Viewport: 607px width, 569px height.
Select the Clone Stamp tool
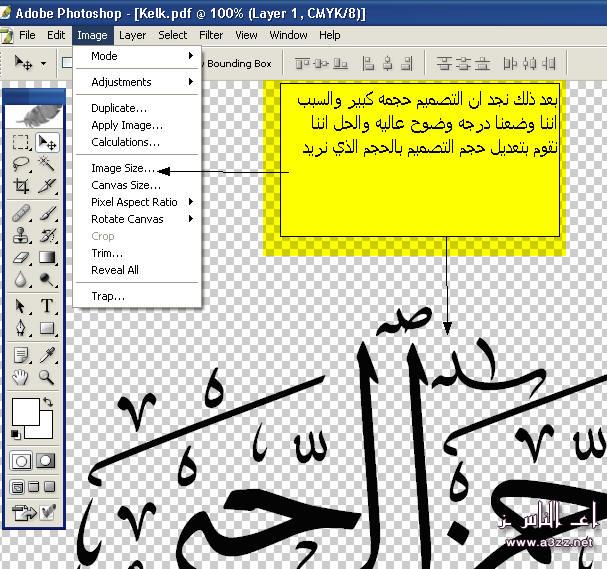click(x=21, y=235)
